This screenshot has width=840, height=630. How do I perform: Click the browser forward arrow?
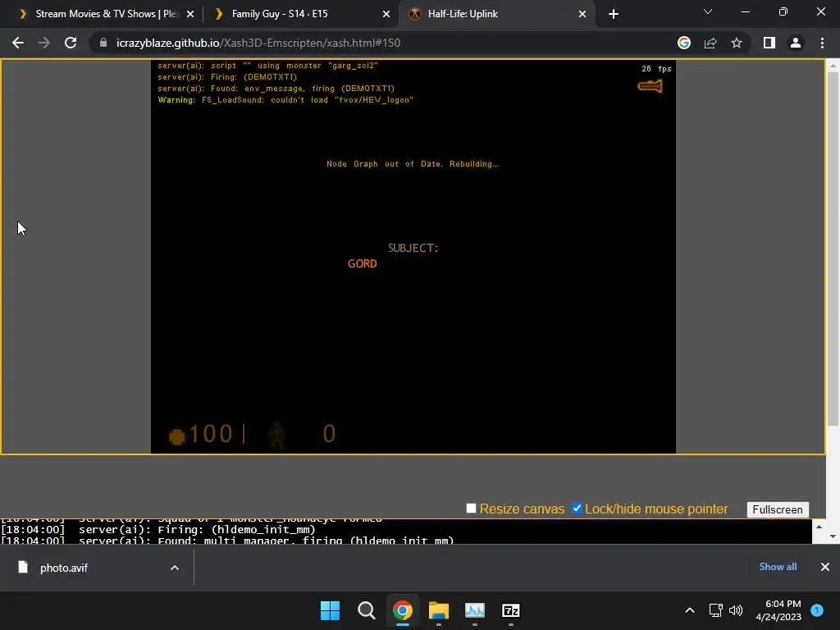[x=44, y=43]
